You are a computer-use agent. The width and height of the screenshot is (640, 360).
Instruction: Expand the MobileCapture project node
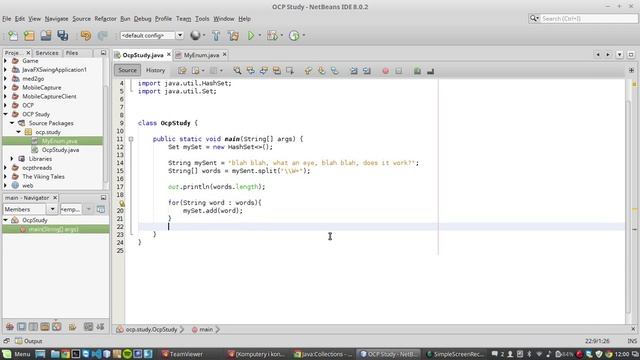click(x=5, y=87)
